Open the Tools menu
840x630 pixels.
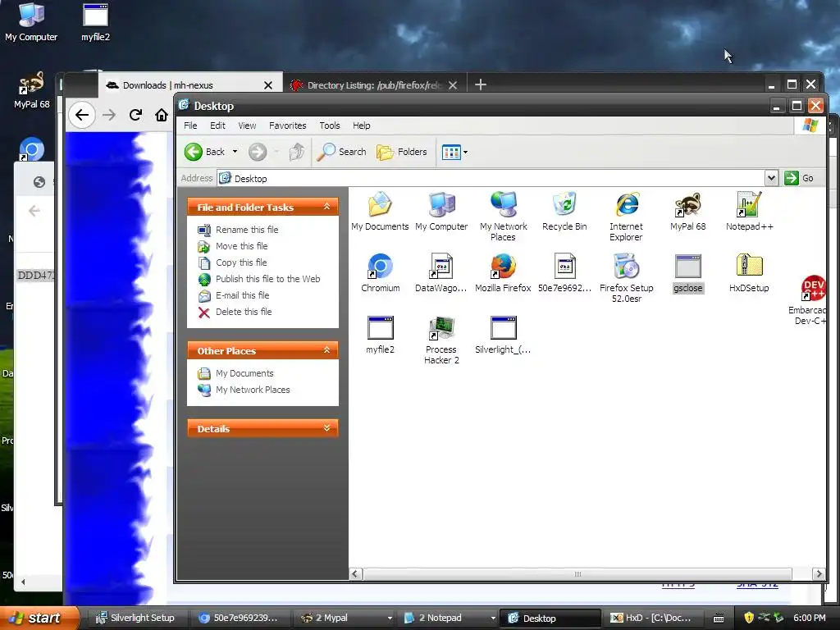330,126
